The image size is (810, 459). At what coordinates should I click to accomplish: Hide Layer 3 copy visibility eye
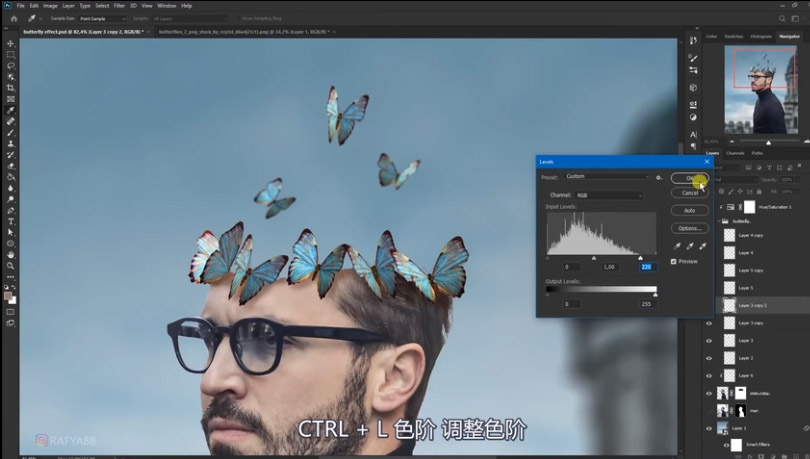click(x=709, y=323)
